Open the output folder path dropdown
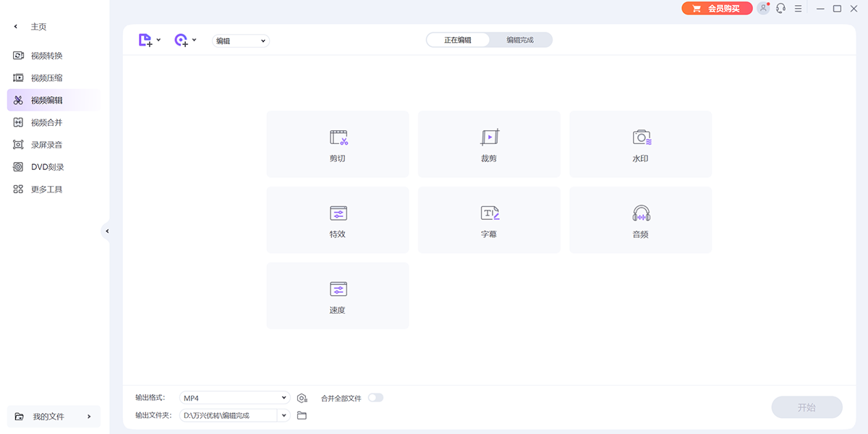Image resolution: width=868 pixels, height=434 pixels. (x=284, y=415)
